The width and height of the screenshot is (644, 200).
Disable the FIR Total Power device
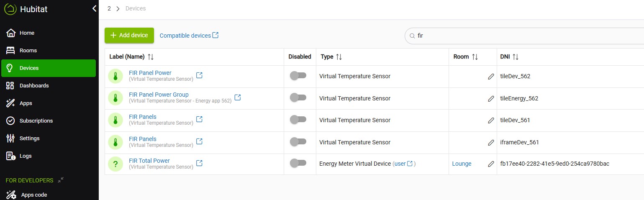pyautogui.click(x=298, y=163)
